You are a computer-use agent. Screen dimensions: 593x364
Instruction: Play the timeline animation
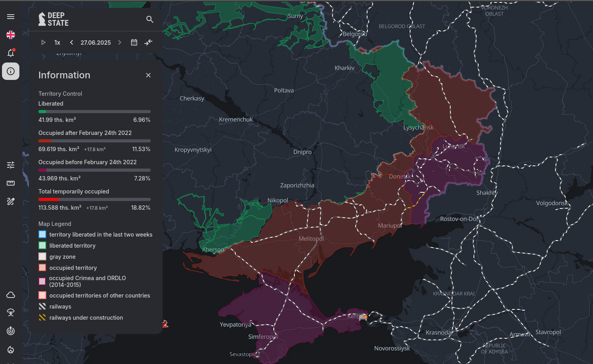pos(44,42)
